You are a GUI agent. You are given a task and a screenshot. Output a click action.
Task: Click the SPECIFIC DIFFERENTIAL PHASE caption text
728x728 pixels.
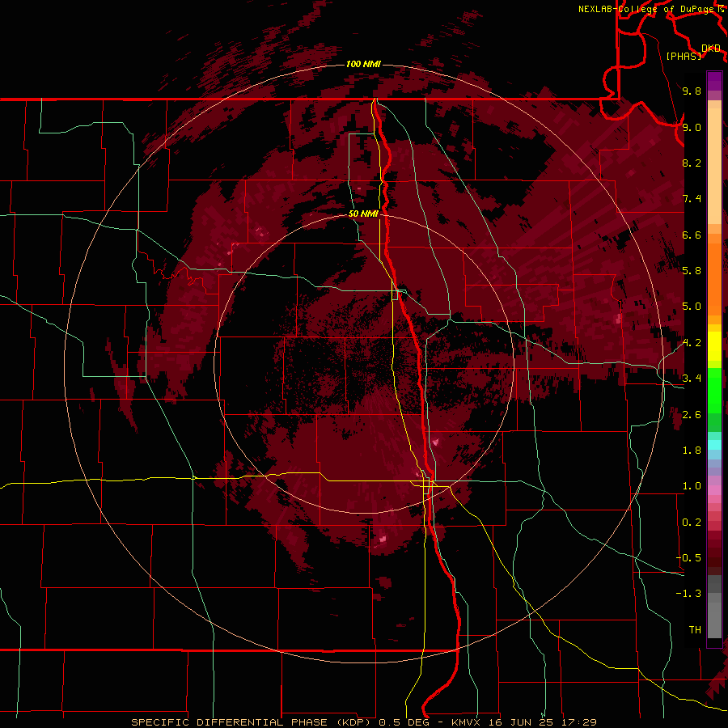(231, 722)
